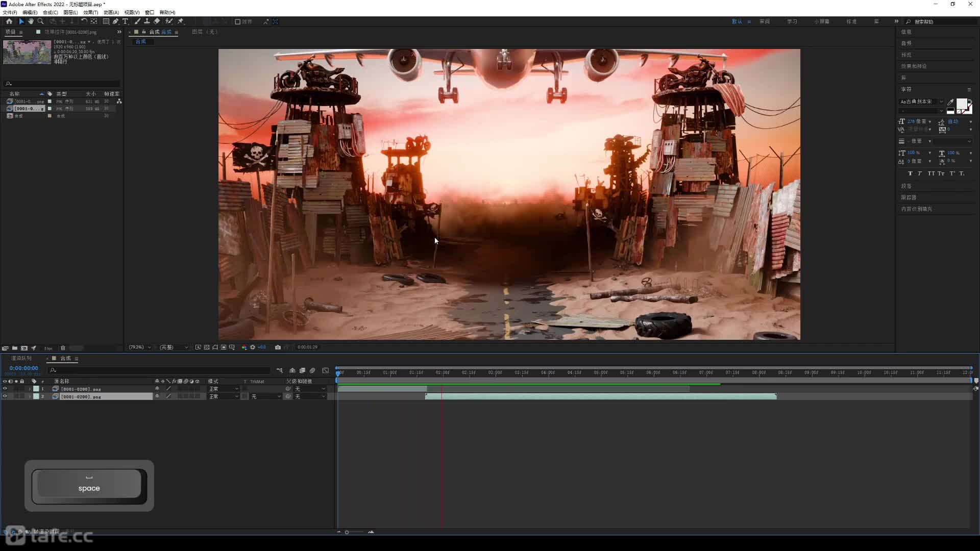980x551 pixels.
Task: Click the interpret footage icon in Project panel
Action: [x=5, y=348]
